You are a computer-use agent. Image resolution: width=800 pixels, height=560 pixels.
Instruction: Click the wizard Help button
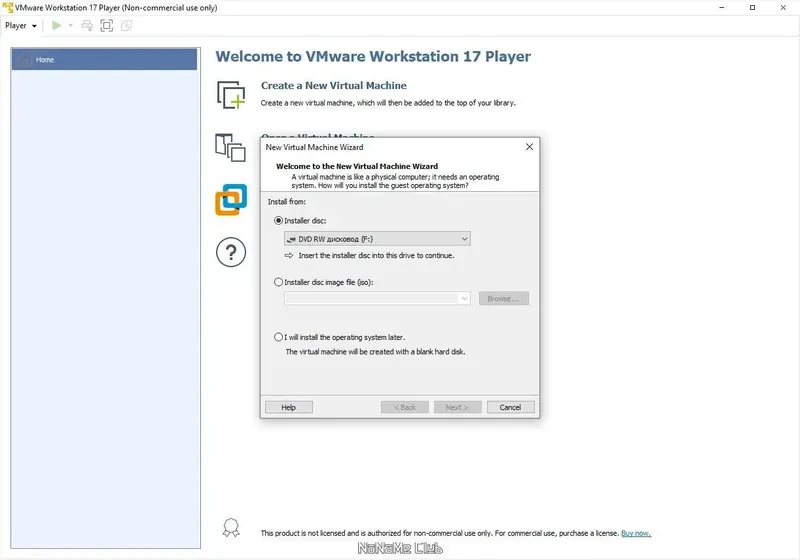pyautogui.click(x=289, y=407)
